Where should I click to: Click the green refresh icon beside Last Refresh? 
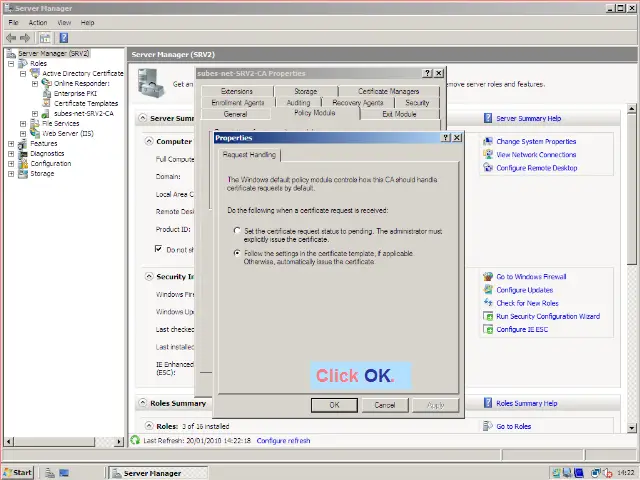135,440
